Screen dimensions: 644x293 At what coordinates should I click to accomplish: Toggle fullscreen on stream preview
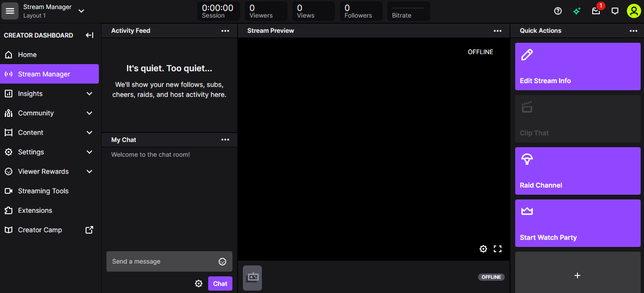click(498, 249)
